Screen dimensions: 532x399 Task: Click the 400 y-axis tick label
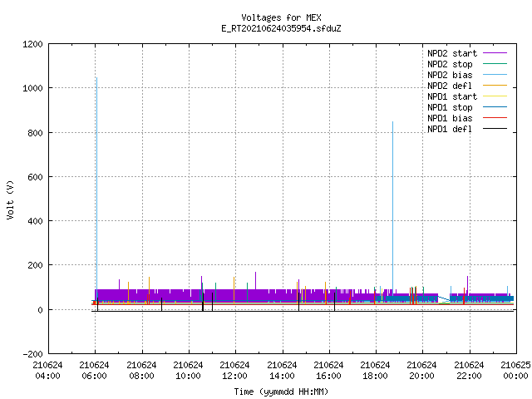[x=35, y=221]
